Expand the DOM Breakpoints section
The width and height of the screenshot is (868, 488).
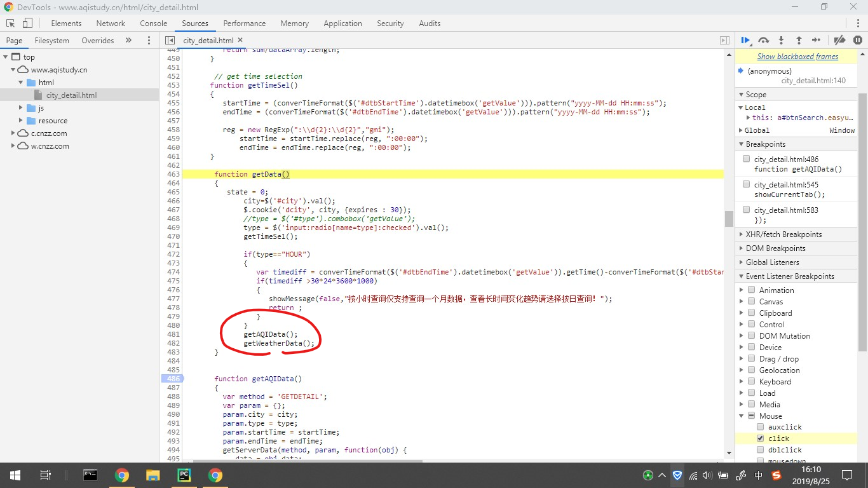(x=796, y=248)
